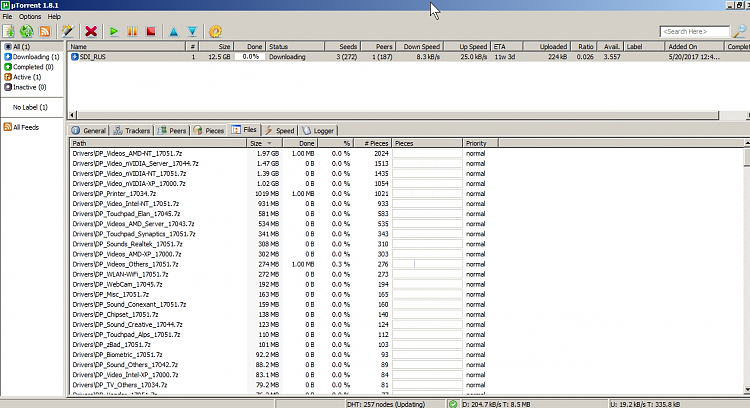The image size is (750, 408).
Task: Switch to the Trackers tab
Action: pyautogui.click(x=132, y=131)
